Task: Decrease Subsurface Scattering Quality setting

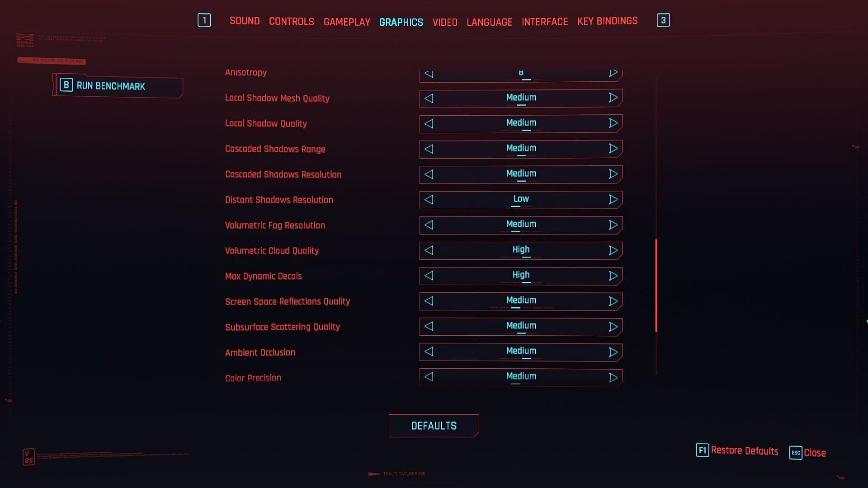Action: coord(428,327)
